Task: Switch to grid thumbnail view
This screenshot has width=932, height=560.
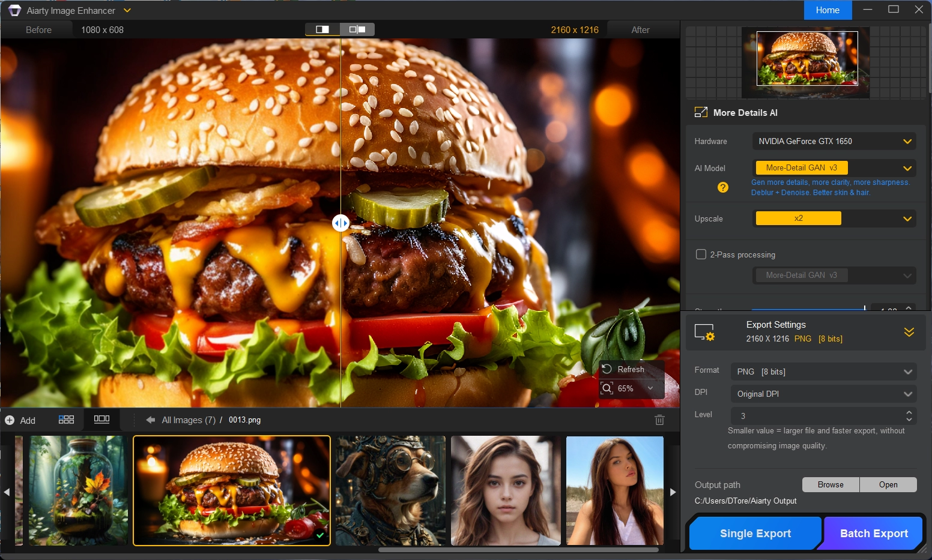Action: 66,420
